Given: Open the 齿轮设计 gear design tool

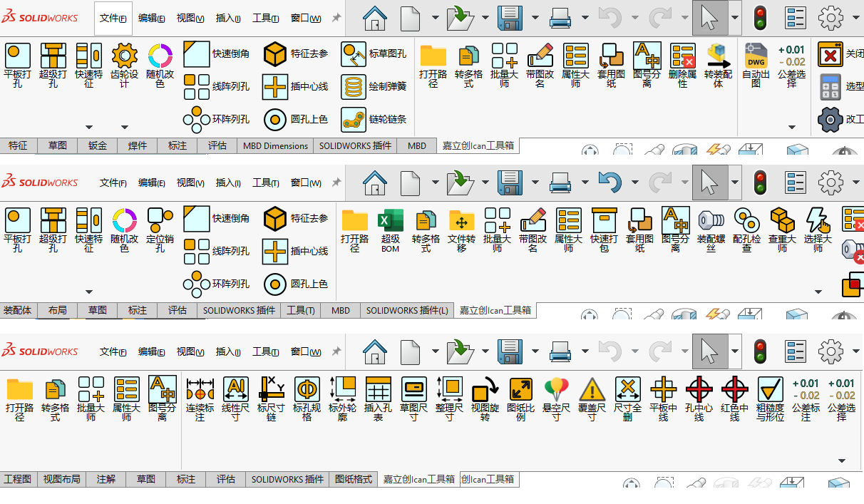Looking at the screenshot, I should coord(124,66).
